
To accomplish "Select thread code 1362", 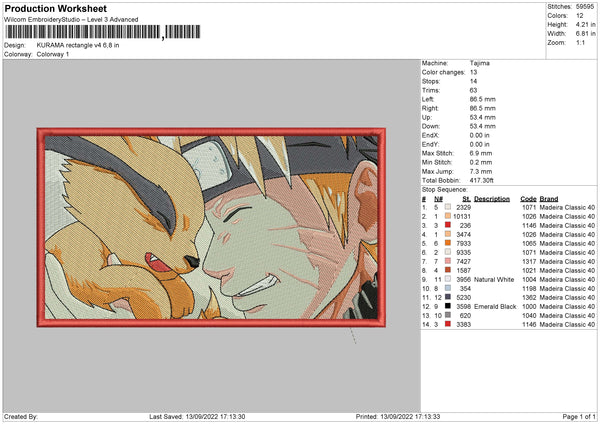I will tap(529, 297).
